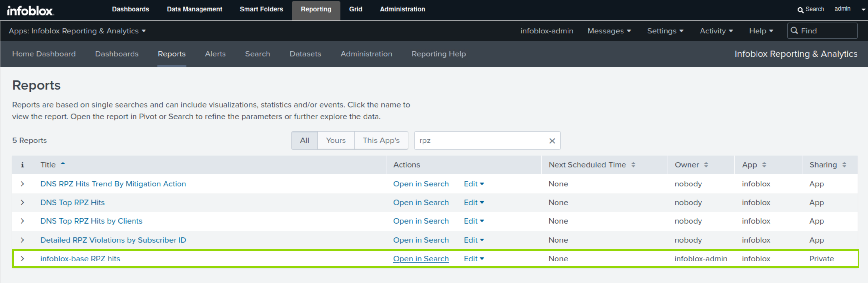Screen dimensions: 868x283
Task: Expand the DNS Top RPZ Hits row
Action: click(x=22, y=203)
